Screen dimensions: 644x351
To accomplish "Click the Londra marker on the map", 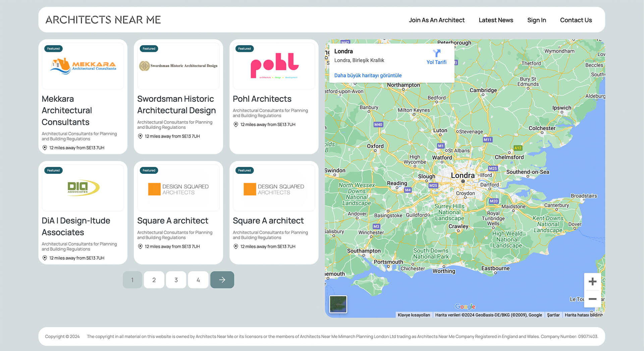I will pos(463,181).
